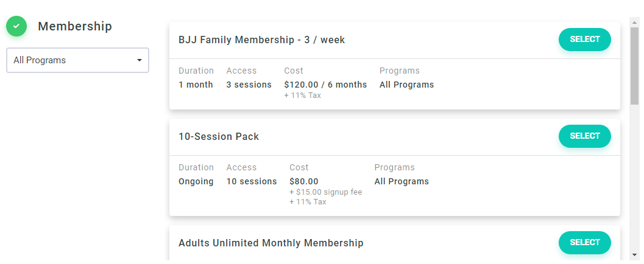Viewport: 644px width, 264px height.
Task: Open the All Programs dropdown filter
Action: [x=77, y=60]
